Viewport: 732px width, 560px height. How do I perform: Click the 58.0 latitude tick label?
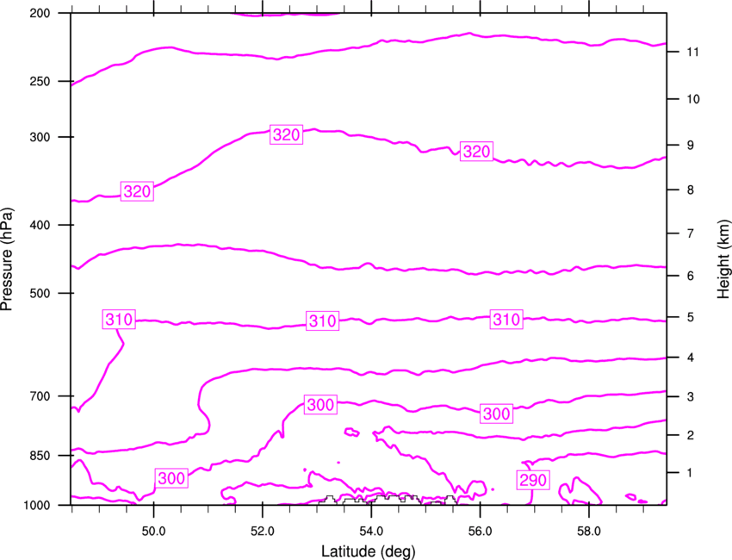click(x=589, y=532)
